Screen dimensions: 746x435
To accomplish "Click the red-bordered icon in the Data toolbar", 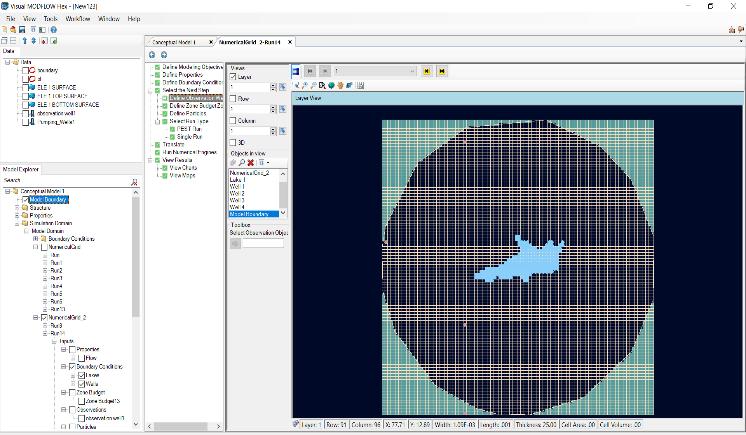I will [44, 41].
